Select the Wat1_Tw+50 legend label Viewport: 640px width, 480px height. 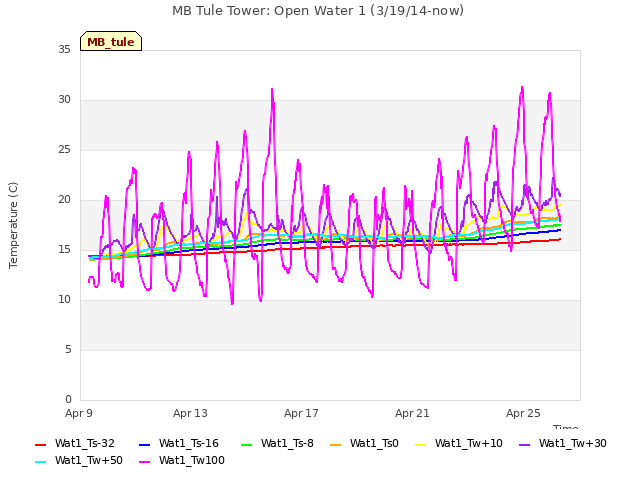[89, 460]
